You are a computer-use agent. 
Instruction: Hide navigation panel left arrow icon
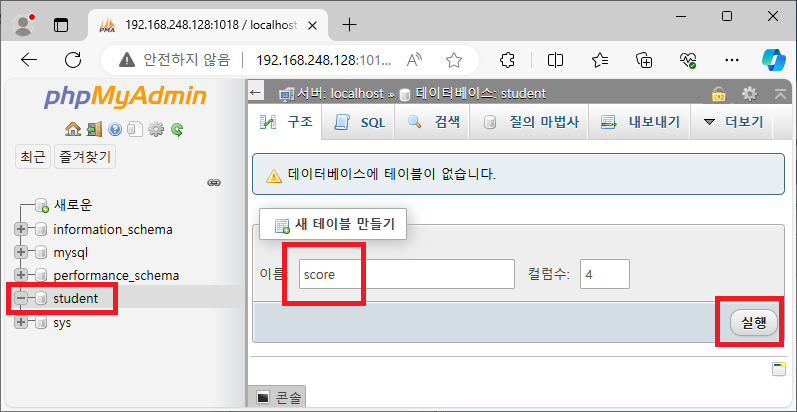[x=255, y=93]
